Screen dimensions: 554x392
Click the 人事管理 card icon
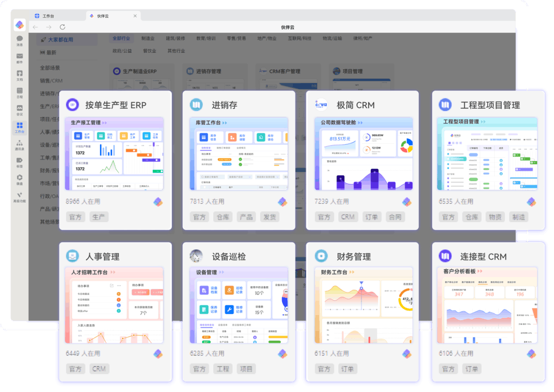[72, 256]
